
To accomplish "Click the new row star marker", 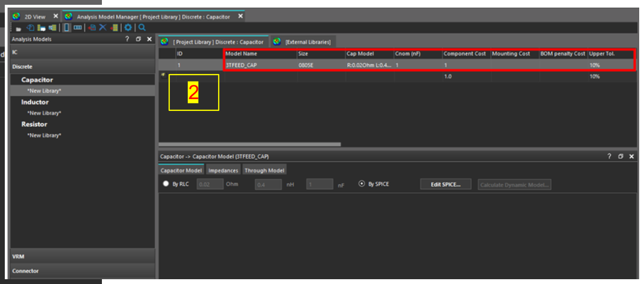I will (163, 75).
